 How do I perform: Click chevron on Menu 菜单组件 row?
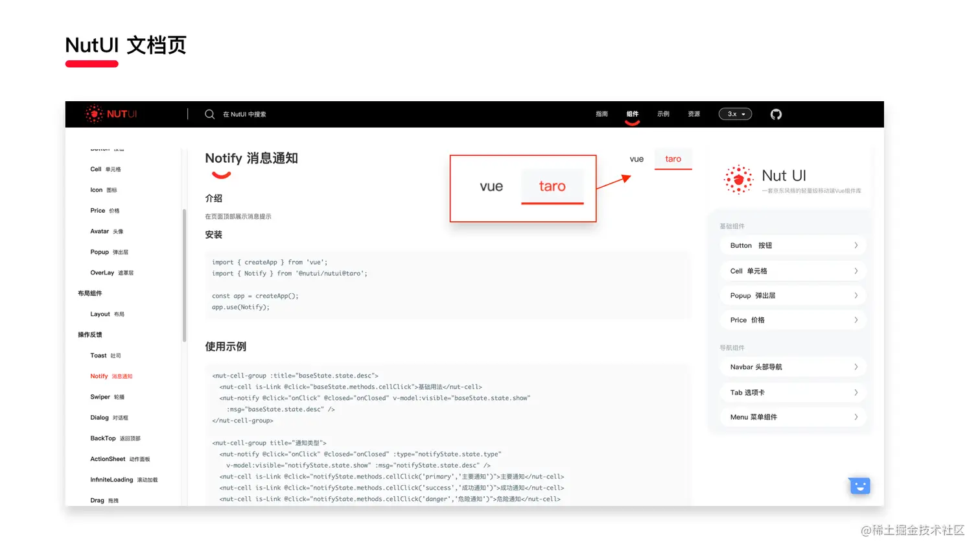click(856, 417)
